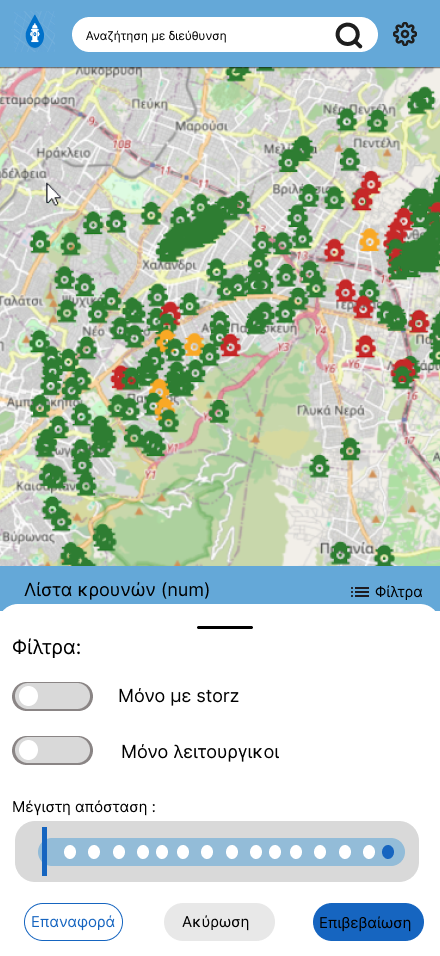Tap green hydrant marker left of Πεντέλη label
440x956 pixels.
coord(350,159)
